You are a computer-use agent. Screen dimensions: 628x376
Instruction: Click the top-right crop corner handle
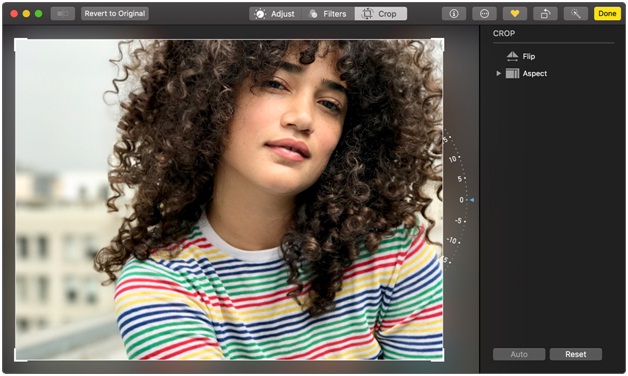coord(438,43)
